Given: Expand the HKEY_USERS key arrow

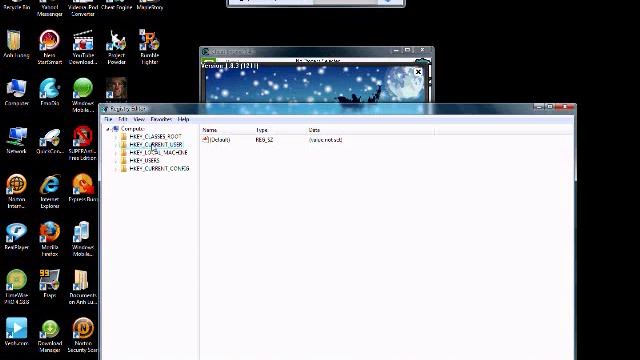Looking at the screenshot, I should [116, 161].
